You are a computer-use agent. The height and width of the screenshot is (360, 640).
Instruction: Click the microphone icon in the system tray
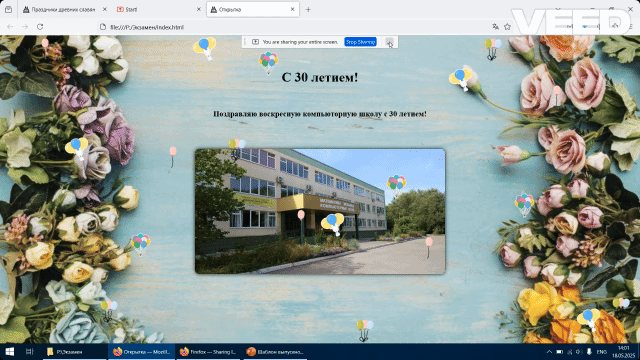[589, 352]
